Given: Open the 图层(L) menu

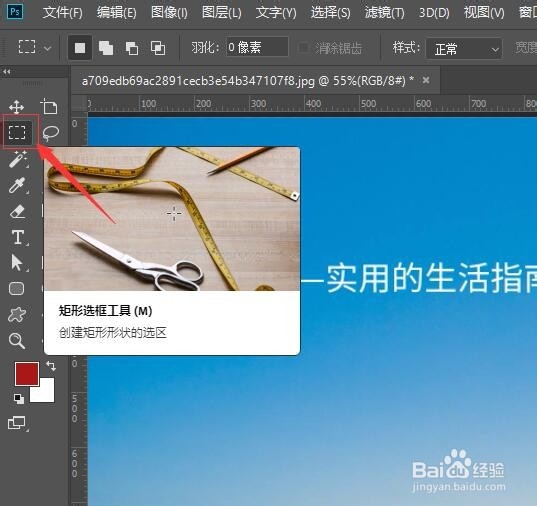Looking at the screenshot, I should click(x=222, y=13).
